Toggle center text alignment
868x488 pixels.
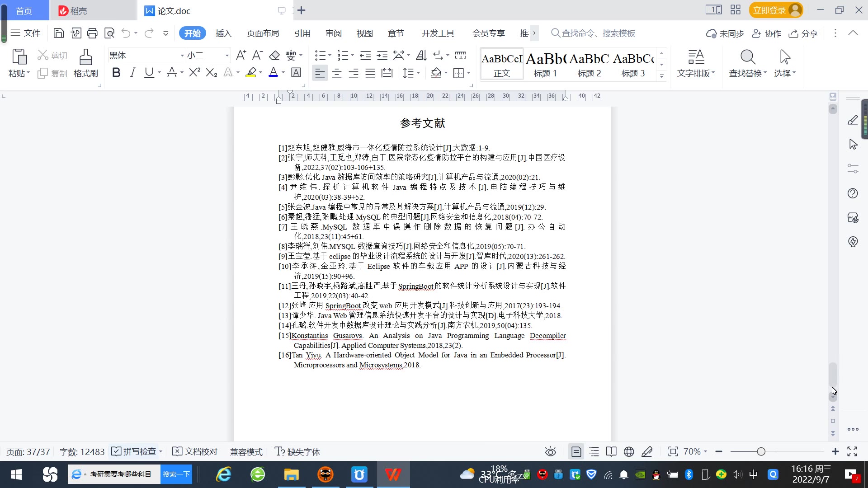click(337, 73)
